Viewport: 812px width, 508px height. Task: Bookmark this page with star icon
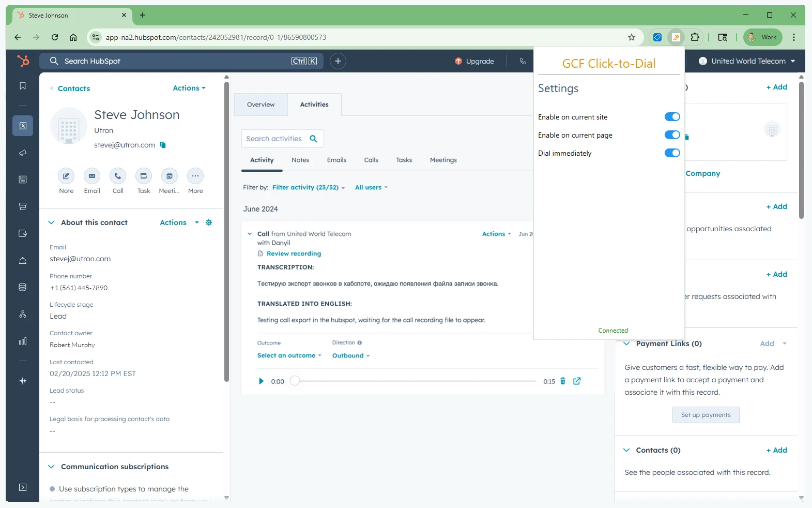point(632,37)
